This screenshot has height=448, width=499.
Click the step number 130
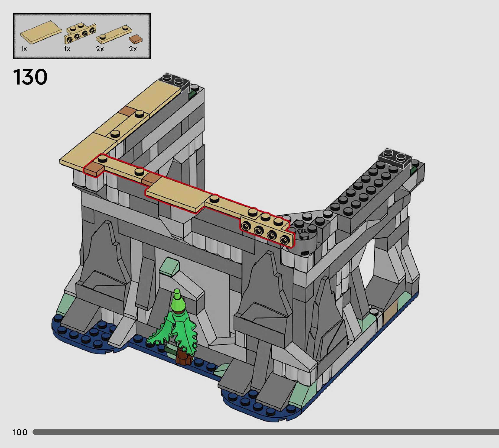pos(30,77)
